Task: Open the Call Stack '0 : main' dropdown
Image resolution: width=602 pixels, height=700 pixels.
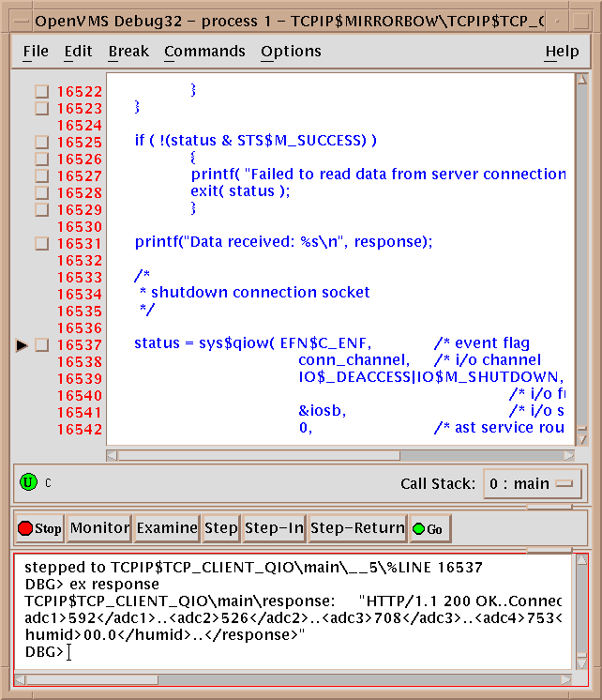Action: click(x=533, y=483)
